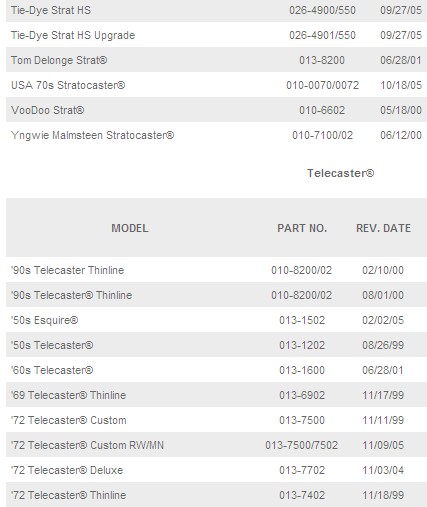Click the VooDoo Strat model

tap(47, 110)
